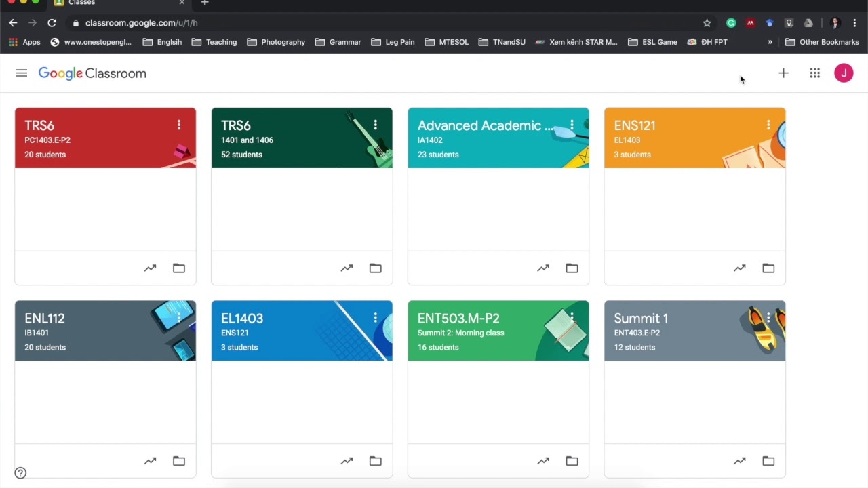Open the ENL112 class title
Screen dimensions: 868x488
click(x=45, y=318)
